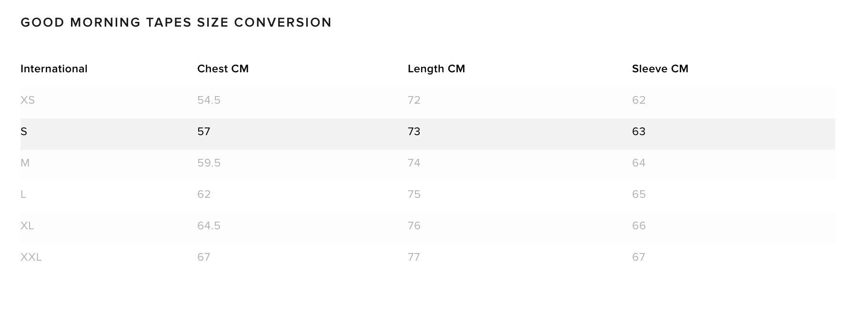Select the 59.5 chest measurement for M
The width and height of the screenshot is (868, 313).
point(209,163)
